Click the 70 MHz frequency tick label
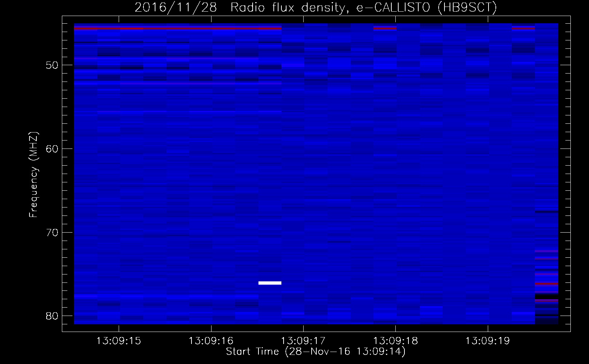This screenshot has width=589, height=364. point(52,233)
